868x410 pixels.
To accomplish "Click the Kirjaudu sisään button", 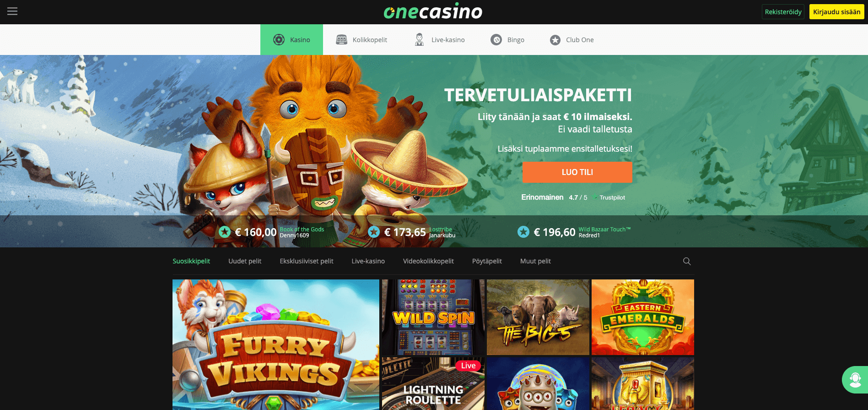I will 836,12.
